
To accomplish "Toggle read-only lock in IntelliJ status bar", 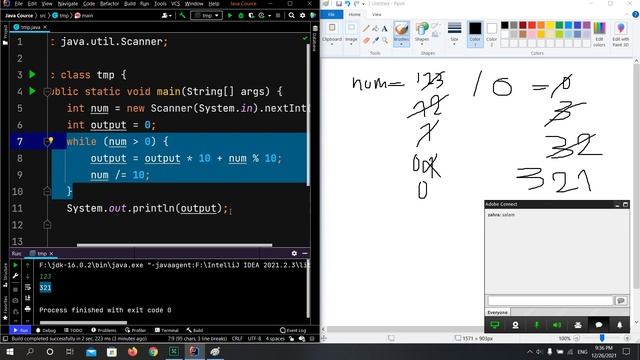I will point(291,339).
